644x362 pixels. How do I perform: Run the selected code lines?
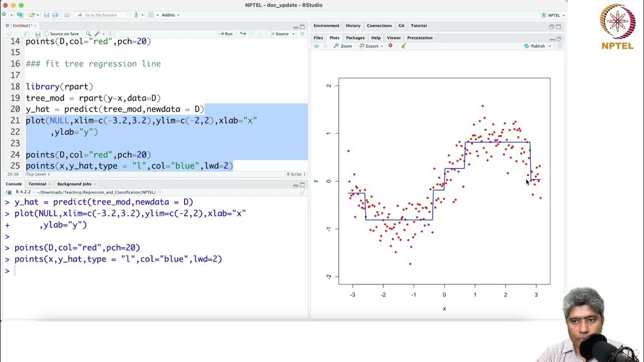(225, 34)
